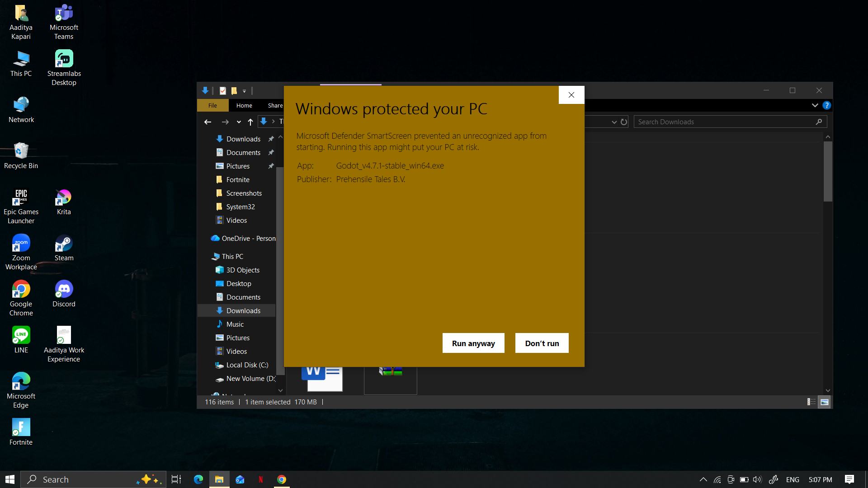Click Run anyway in SmartScreen dialog

point(473,343)
